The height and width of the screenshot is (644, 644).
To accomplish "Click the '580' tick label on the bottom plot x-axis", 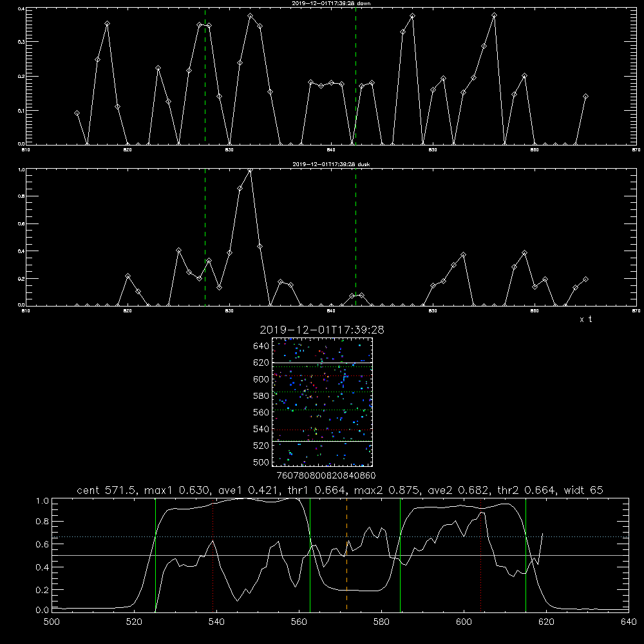I will click(x=381, y=621).
